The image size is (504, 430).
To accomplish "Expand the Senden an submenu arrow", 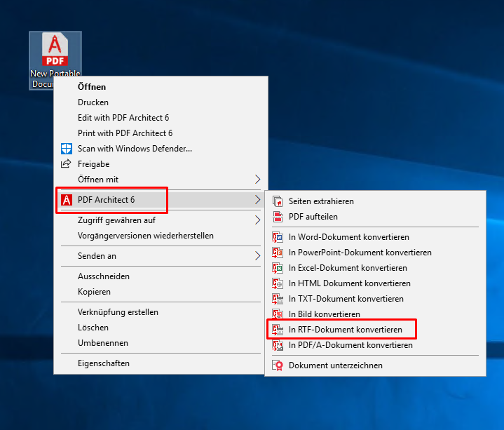I will point(257,255).
